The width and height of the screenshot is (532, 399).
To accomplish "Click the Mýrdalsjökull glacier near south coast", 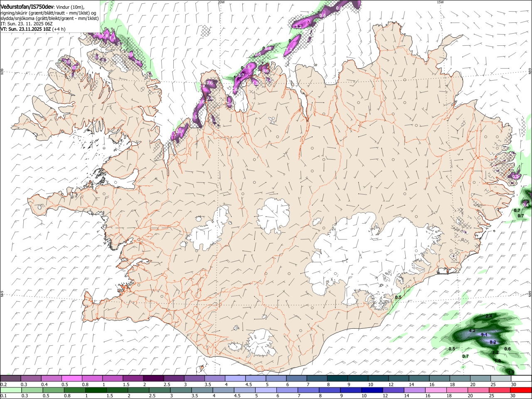I will (261, 343).
